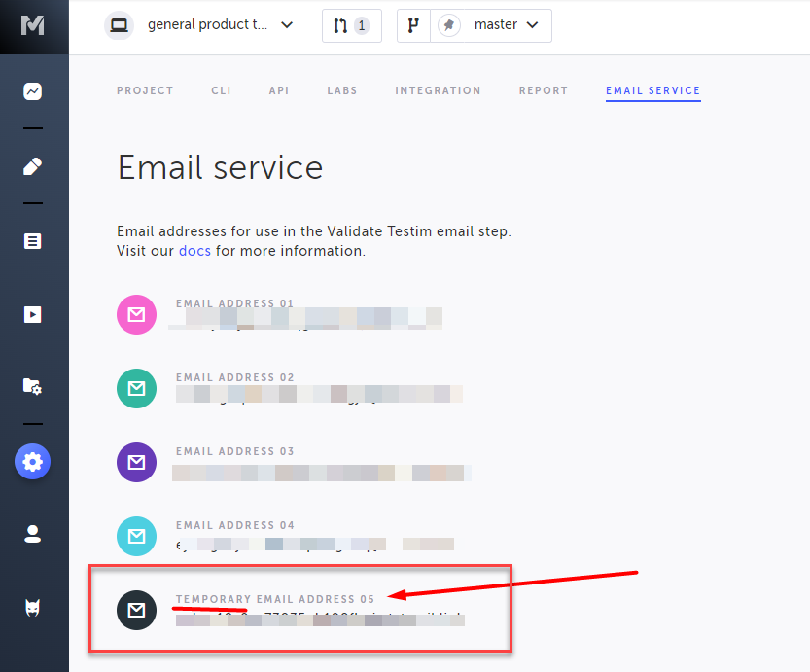Image resolution: width=810 pixels, height=672 pixels.
Task: Click the pink Email Address 01 icon
Action: coord(136,314)
